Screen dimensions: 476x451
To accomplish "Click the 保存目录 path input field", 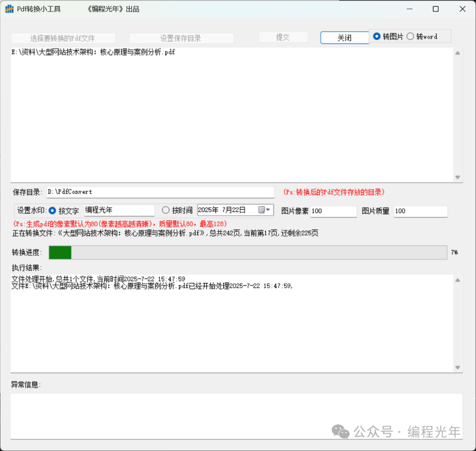I will click(160, 192).
